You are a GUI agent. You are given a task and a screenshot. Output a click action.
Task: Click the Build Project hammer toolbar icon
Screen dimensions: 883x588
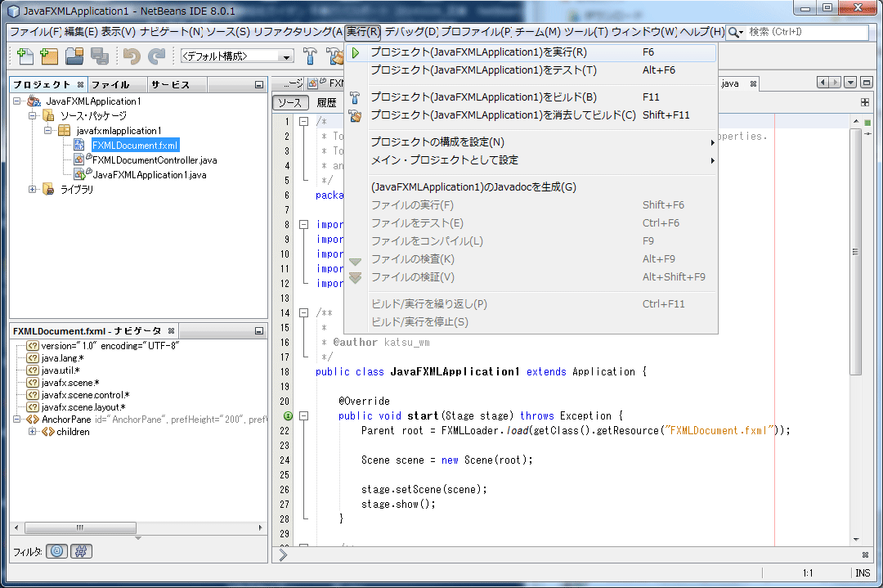point(310,56)
